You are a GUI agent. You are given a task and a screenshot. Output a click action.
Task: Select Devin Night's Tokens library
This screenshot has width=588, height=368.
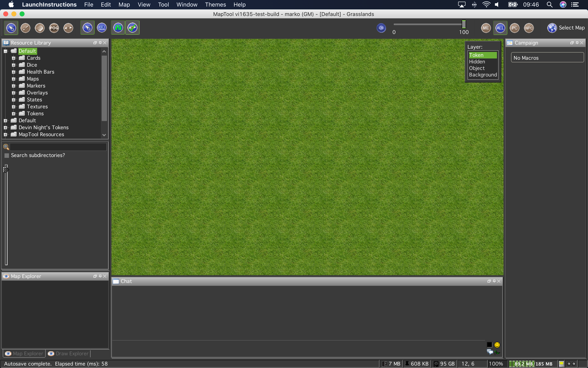point(43,128)
